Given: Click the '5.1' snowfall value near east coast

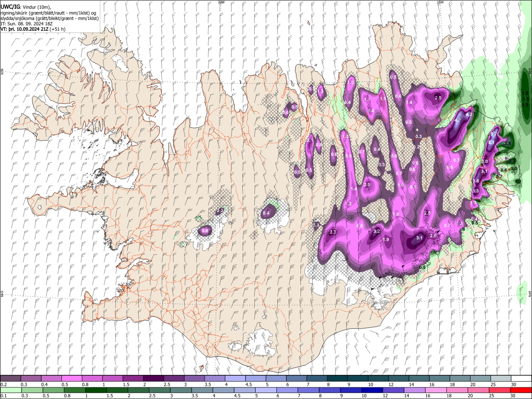Looking at the screenshot, I should click(x=491, y=143).
